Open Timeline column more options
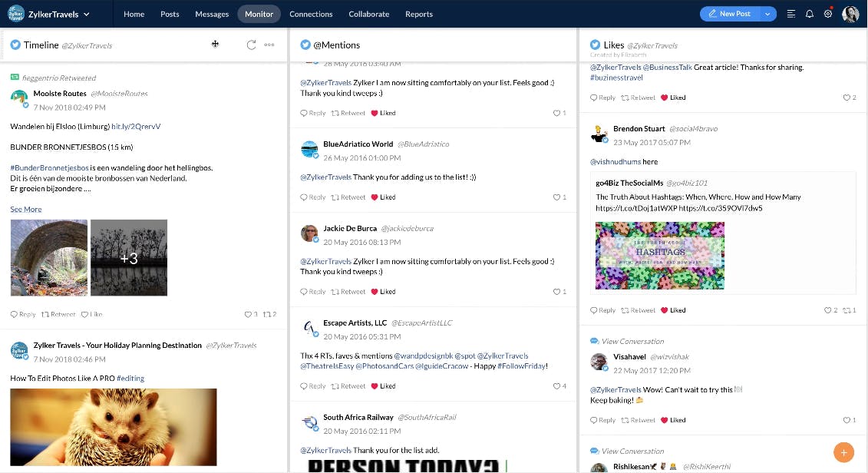Screen dimensions: 868x473 [269, 45]
